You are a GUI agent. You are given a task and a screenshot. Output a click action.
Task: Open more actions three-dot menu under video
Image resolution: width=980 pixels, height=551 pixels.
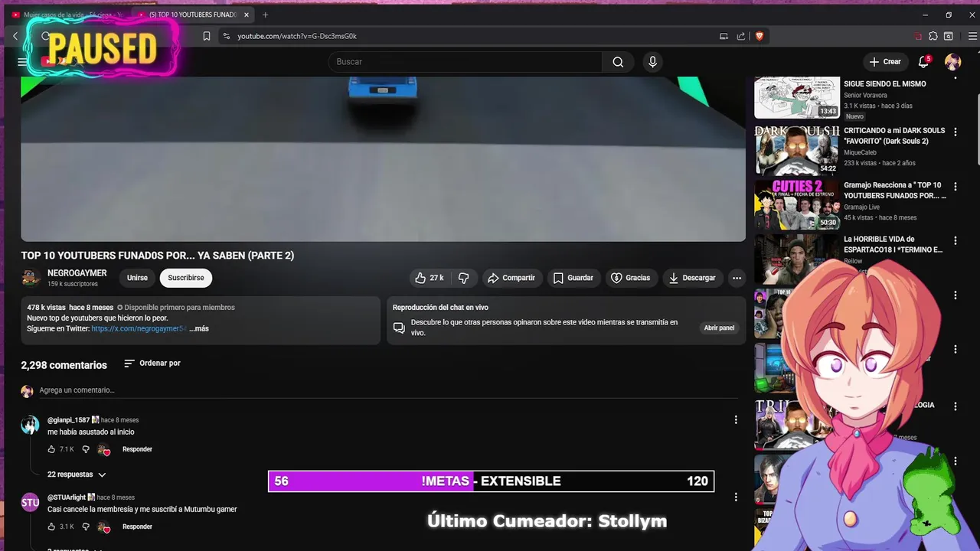pyautogui.click(x=737, y=278)
